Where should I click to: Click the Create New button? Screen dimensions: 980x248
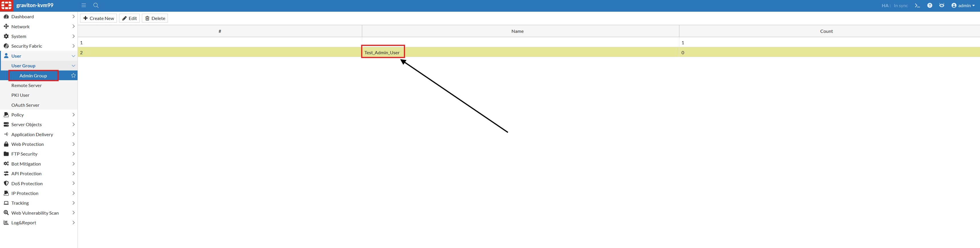(99, 18)
